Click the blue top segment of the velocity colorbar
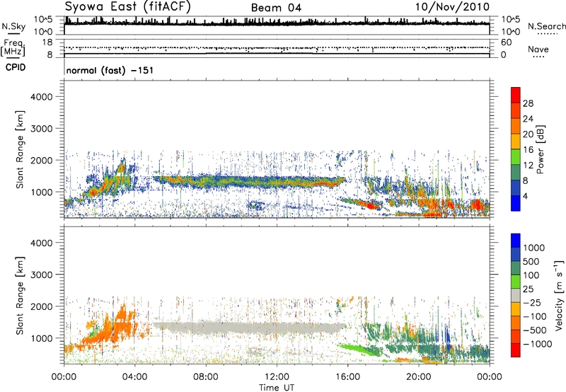Image resolution: width=566 pixels, height=392 pixels. [516, 241]
